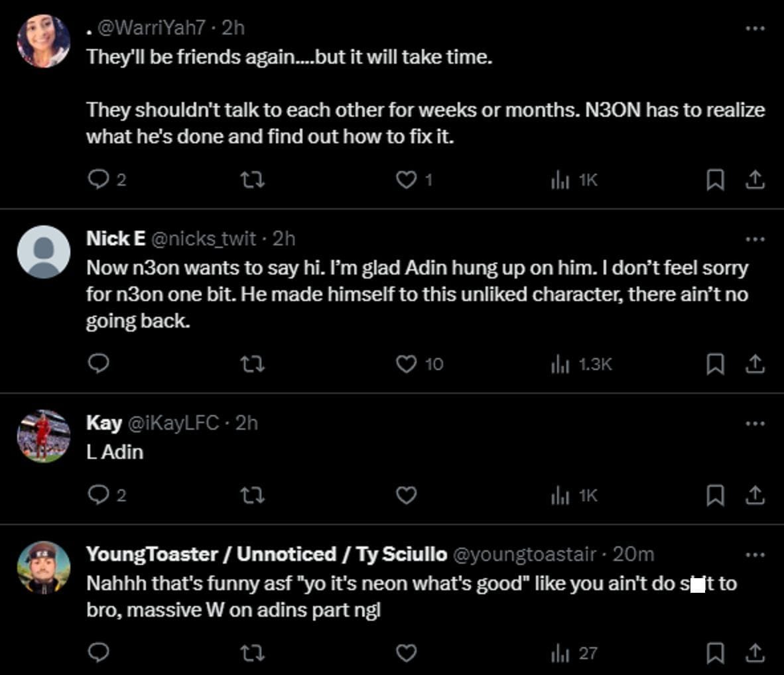The image size is (784, 675).
Task: Share YoungToaster's tweet
Action: (755, 653)
